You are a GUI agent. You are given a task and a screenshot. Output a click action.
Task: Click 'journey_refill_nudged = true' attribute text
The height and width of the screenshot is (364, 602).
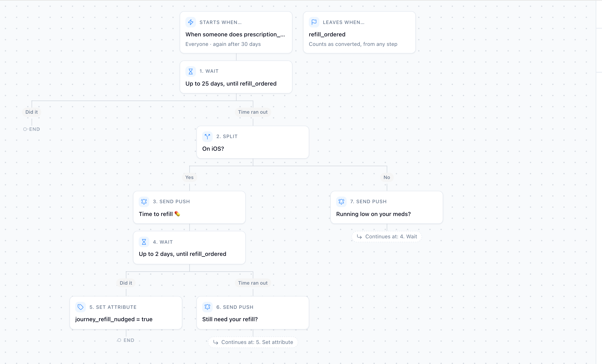click(114, 319)
